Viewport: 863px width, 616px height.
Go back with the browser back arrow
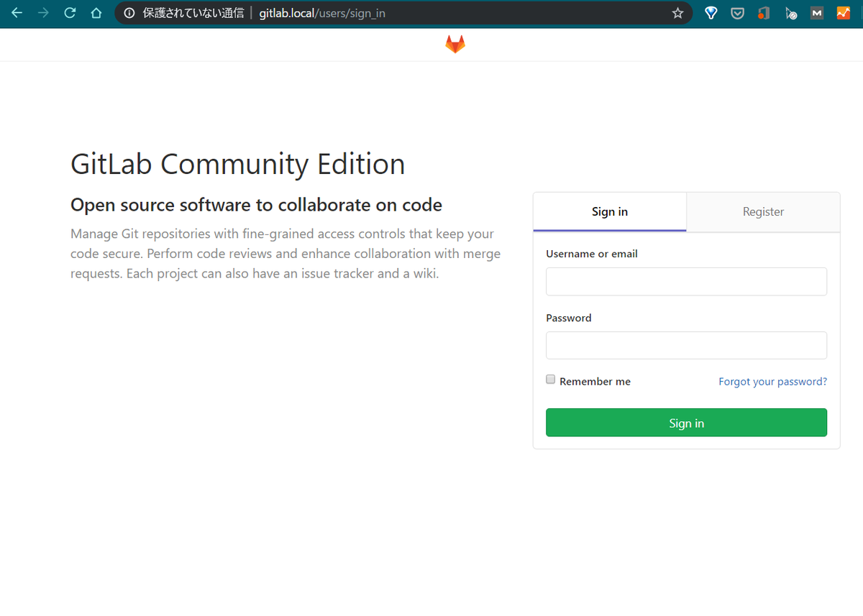point(17,13)
